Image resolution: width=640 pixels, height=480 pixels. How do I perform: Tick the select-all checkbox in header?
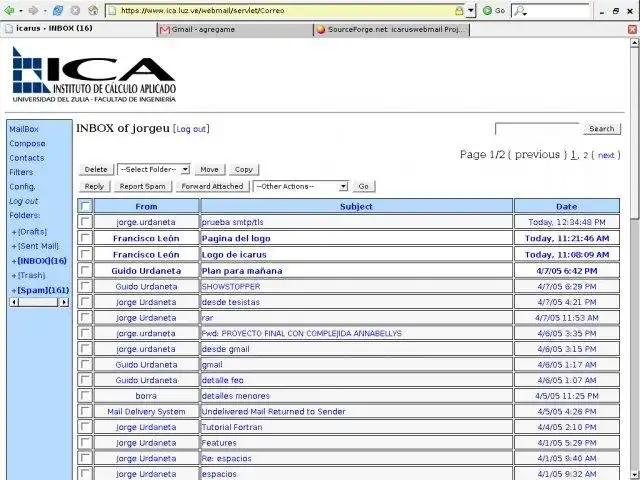[85, 206]
